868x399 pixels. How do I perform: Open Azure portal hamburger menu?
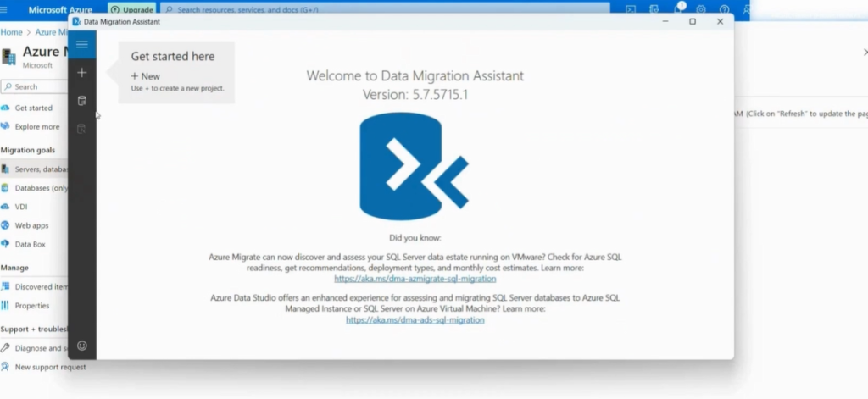[4, 10]
